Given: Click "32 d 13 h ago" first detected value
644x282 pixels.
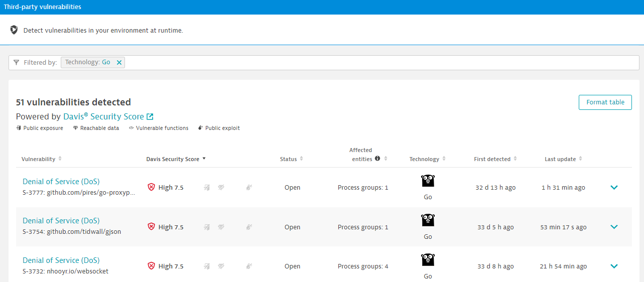Looking at the screenshot, I should click(x=495, y=188).
